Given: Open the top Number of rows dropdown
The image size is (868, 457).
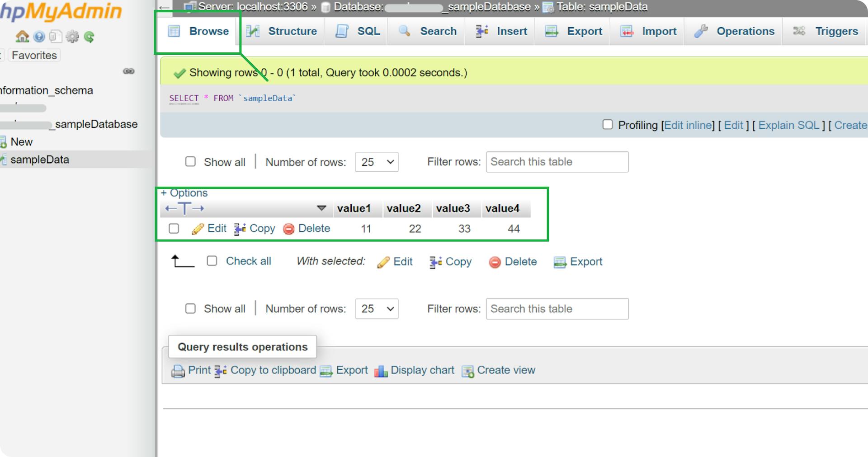Looking at the screenshot, I should [377, 162].
